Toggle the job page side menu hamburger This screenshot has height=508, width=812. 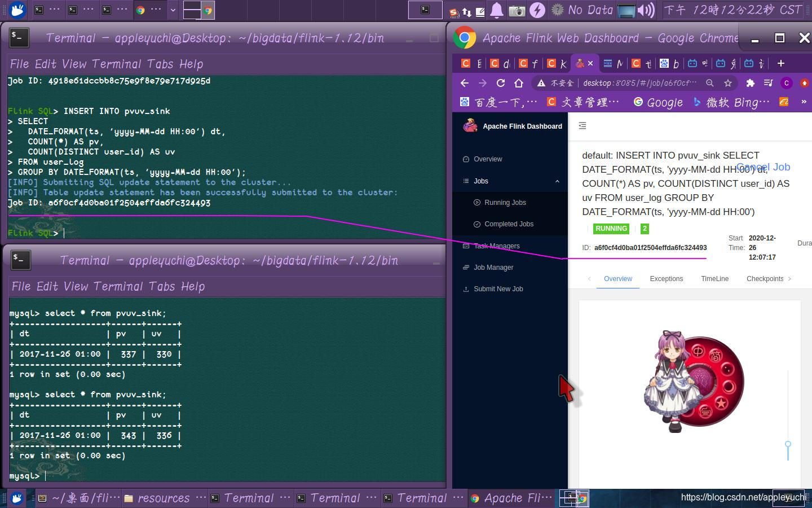tap(582, 125)
